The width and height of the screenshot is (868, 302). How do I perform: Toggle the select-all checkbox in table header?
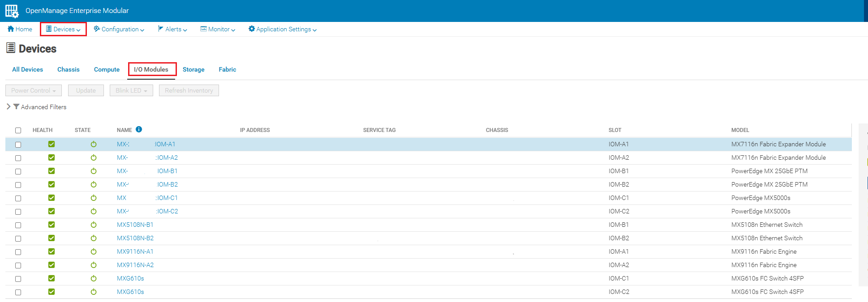point(18,130)
